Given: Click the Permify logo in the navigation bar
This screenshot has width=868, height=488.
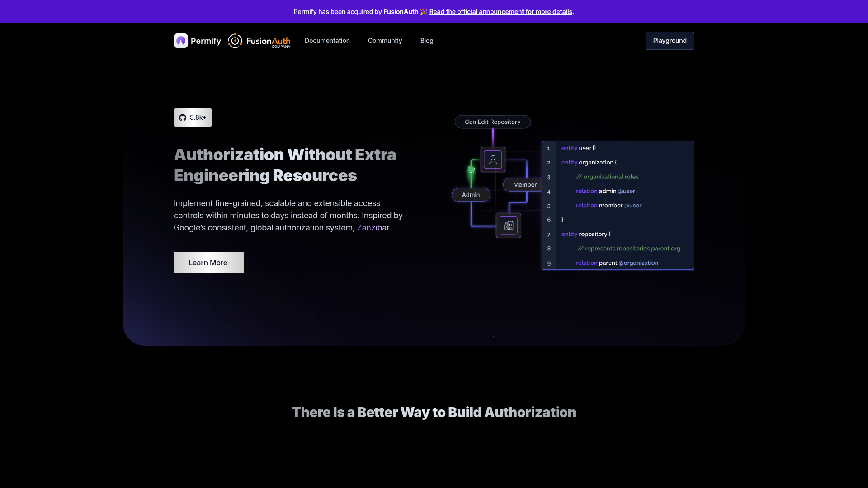Looking at the screenshot, I should click(197, 41).
